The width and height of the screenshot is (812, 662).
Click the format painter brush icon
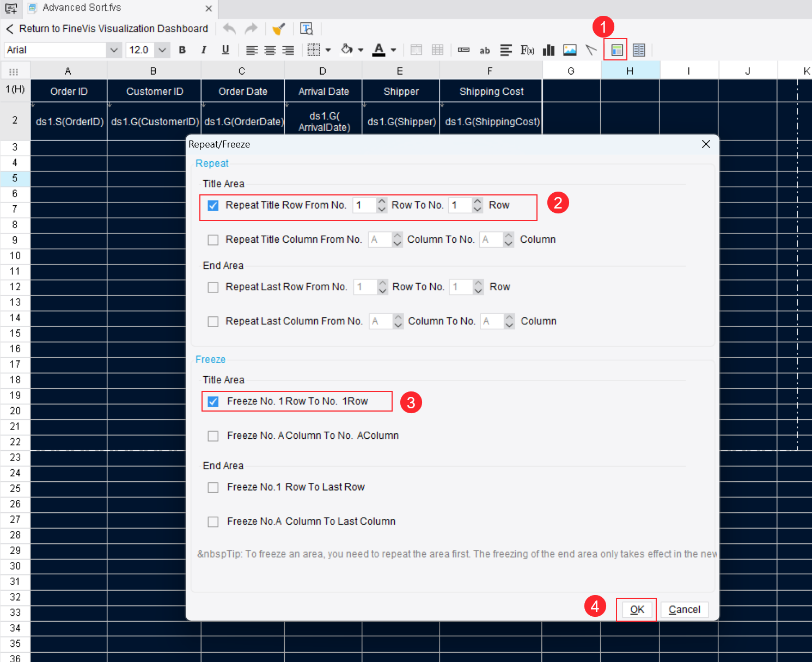pyautogui.click(x=279, y=29)
